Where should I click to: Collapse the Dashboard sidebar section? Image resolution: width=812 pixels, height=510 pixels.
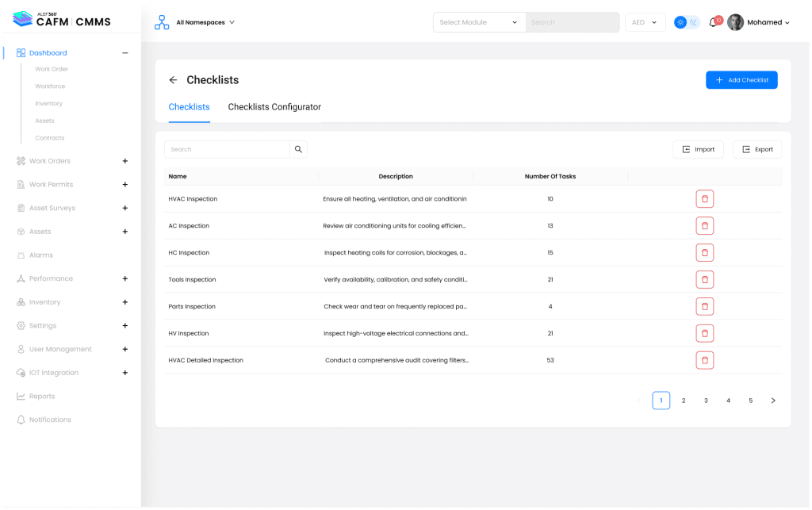(x=124, y=53)
